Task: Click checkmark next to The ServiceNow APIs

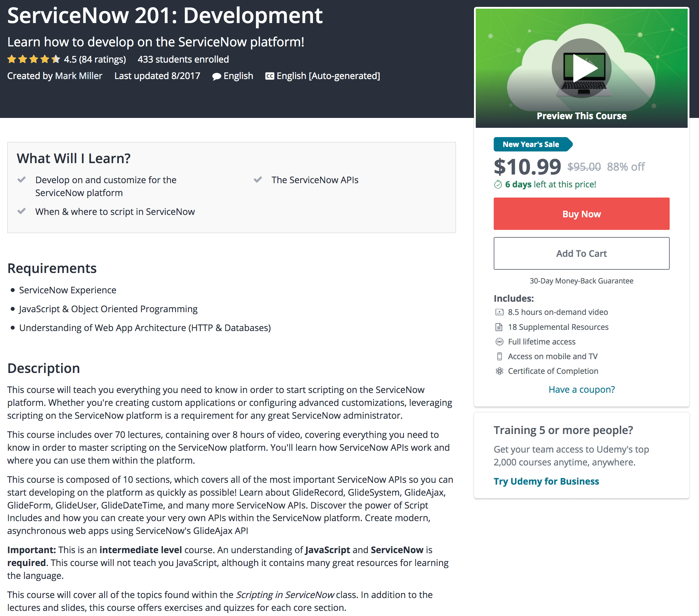Action: point(258,180)
